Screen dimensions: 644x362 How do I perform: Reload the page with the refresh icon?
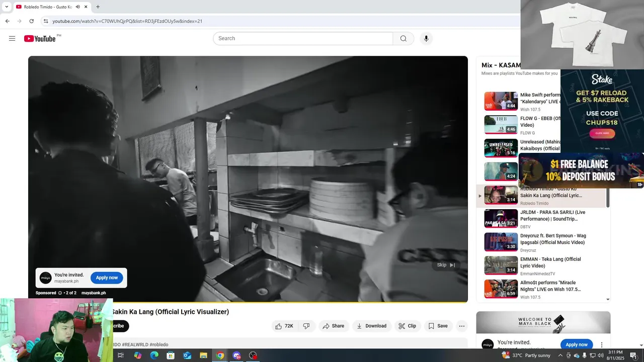click(31, 21)
